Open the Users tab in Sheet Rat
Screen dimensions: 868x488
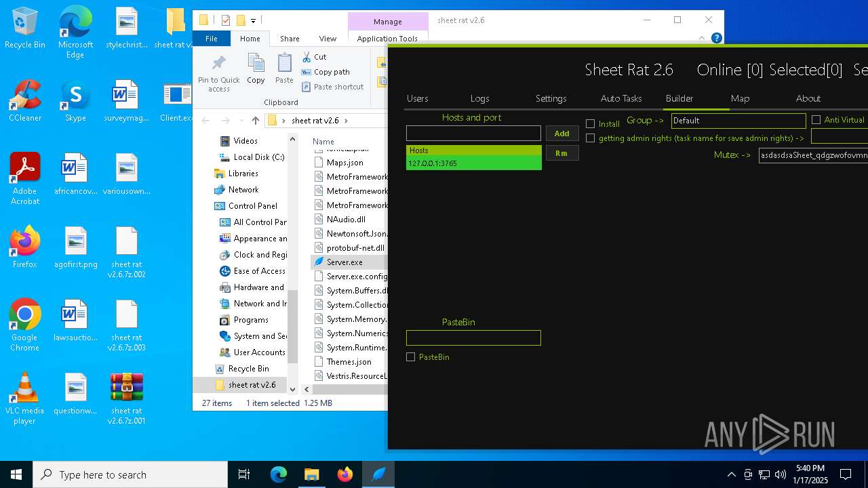click(418, 99)
